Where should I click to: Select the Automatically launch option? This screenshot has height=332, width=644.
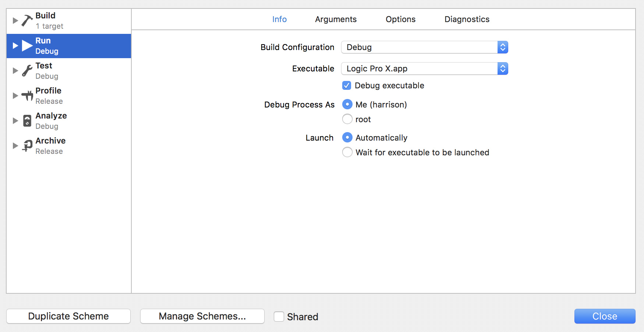point(347,138)
